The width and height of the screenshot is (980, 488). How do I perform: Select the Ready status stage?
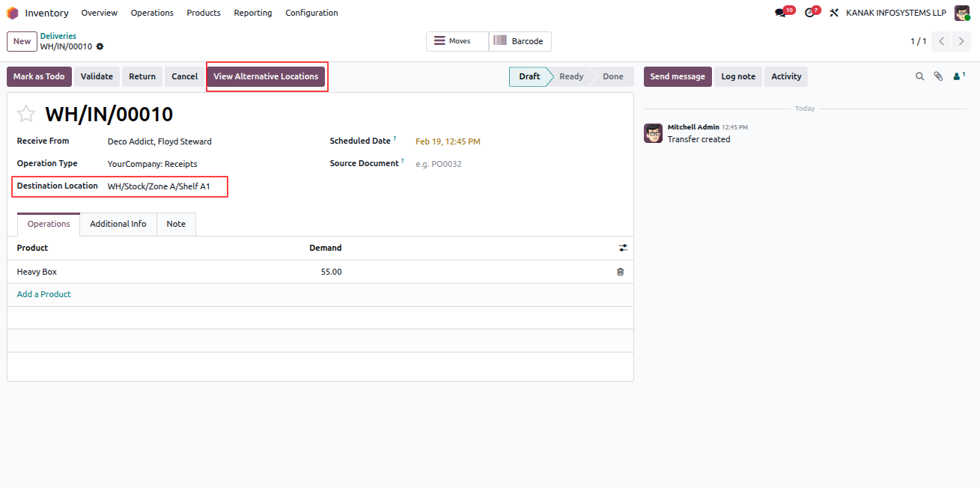pyautogui.click(x=571, y=76)
